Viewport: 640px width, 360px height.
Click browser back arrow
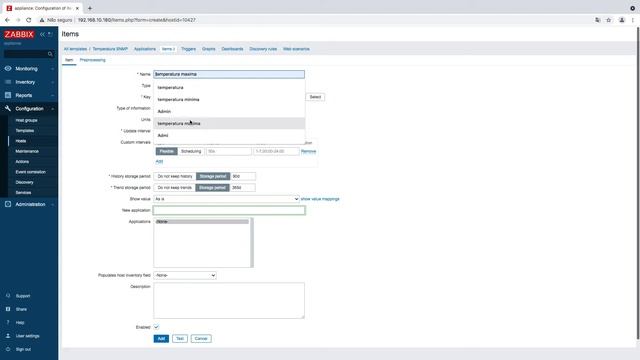[x=7, y=20]
